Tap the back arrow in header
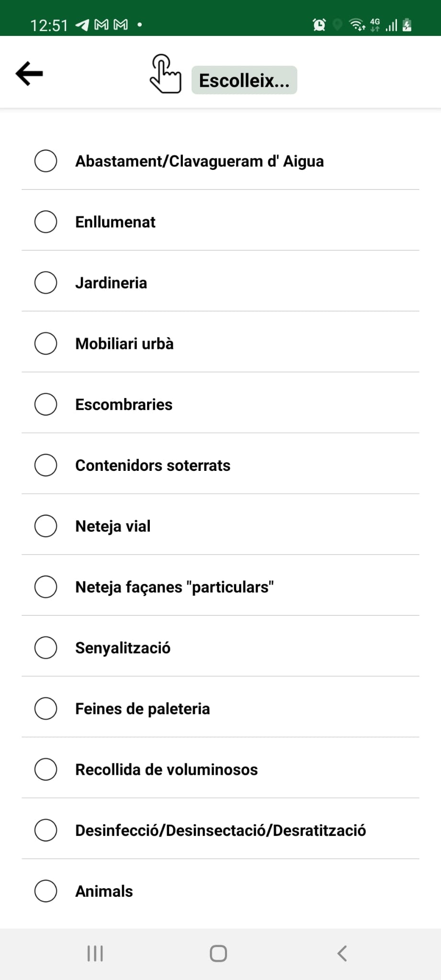Viewport: 441px width, 980px height. pos(29,74)
